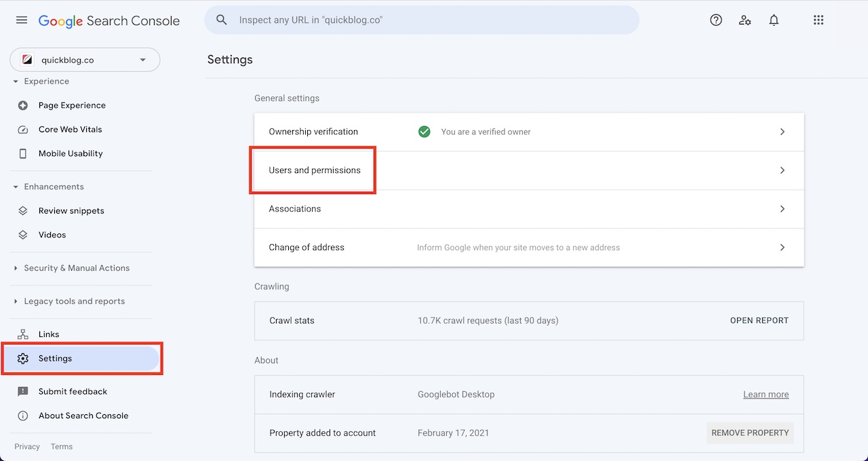This screenshot has height=461, width=868.
Task: Open Review snippets report
Action: coord(71,211)
